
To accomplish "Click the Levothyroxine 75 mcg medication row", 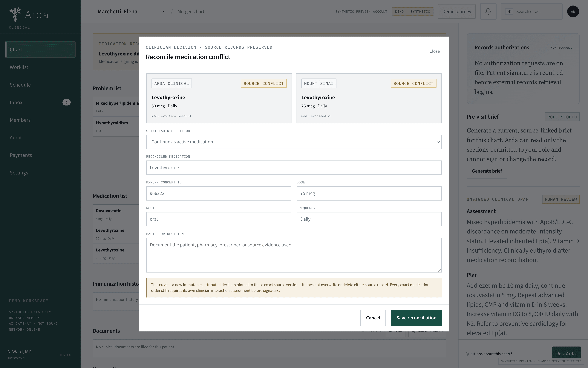I will coord(116,254).
